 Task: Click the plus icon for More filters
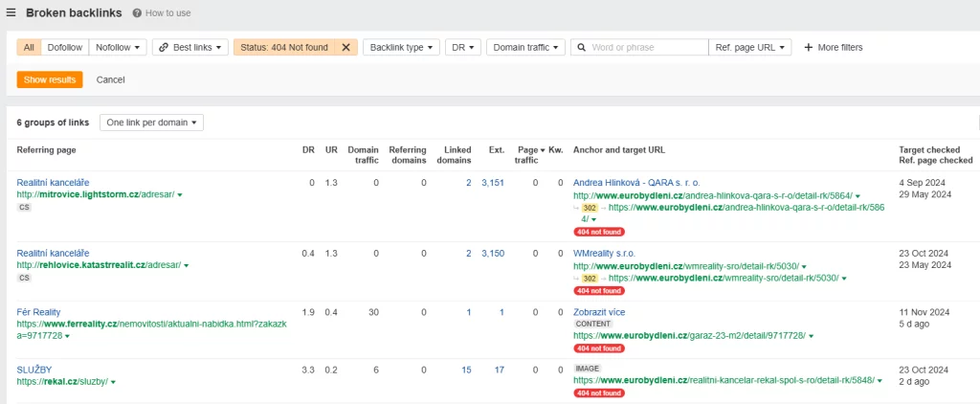[x=809, y=47]
